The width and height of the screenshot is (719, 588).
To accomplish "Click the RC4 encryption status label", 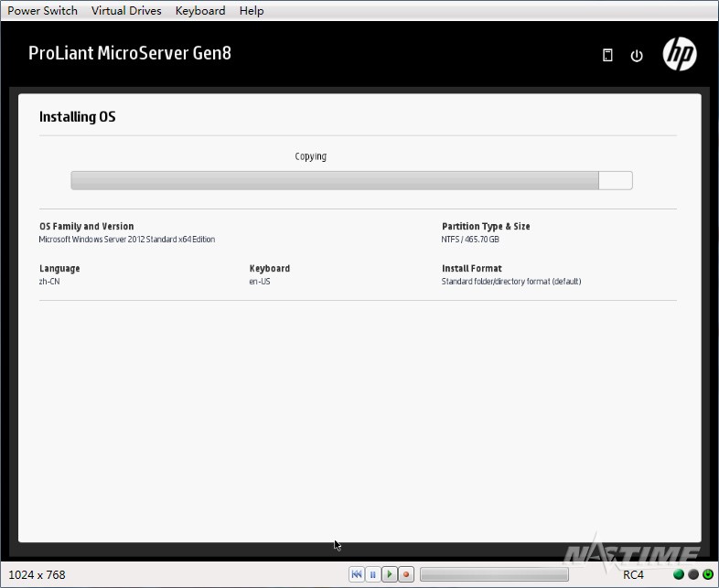I will pos(633,574).
